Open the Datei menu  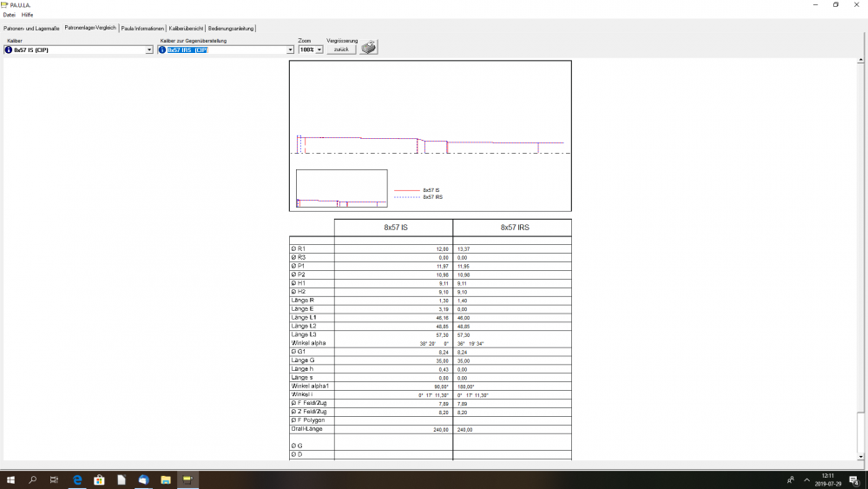[9, 15]
